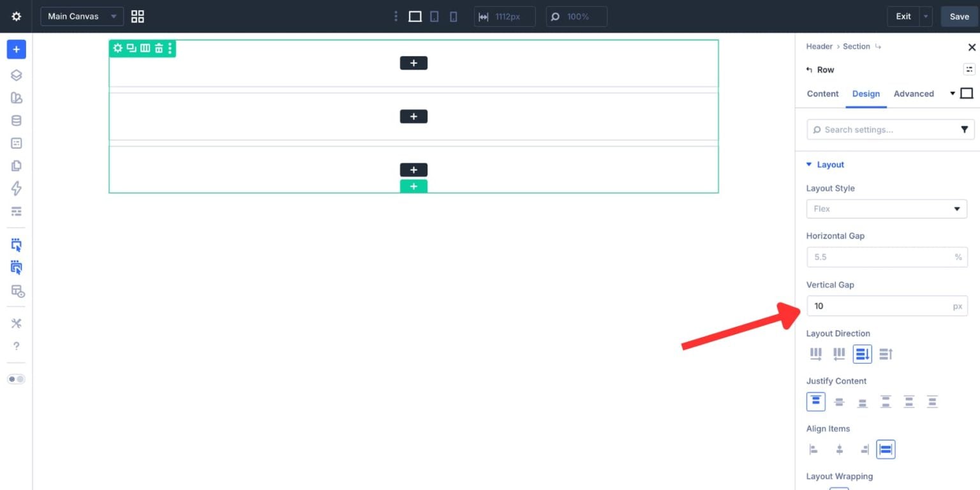Viewport: 980px width, 490px height.
Task: Click the four-square grid view icon
Action: (138, 17)
